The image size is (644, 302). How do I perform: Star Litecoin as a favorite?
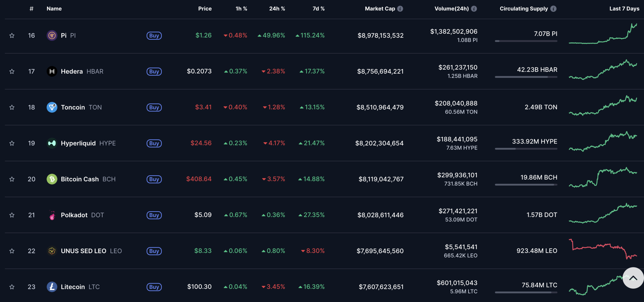(x=12, y=287)
